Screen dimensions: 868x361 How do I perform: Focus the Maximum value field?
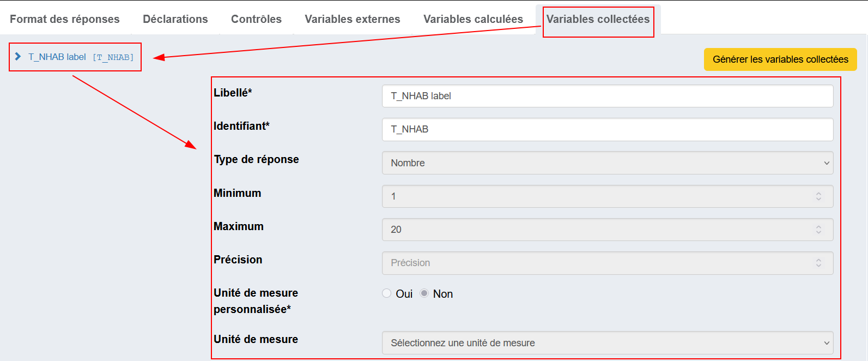pos(594,230)
